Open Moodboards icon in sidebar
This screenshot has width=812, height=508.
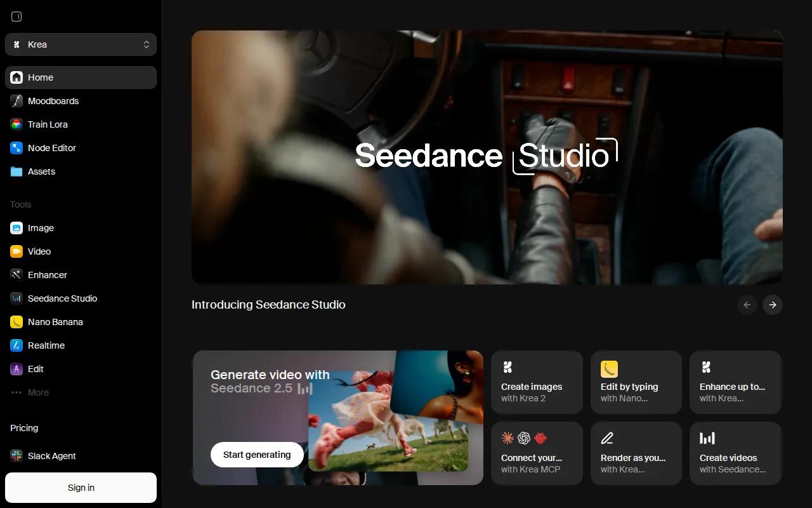[16, 101]
